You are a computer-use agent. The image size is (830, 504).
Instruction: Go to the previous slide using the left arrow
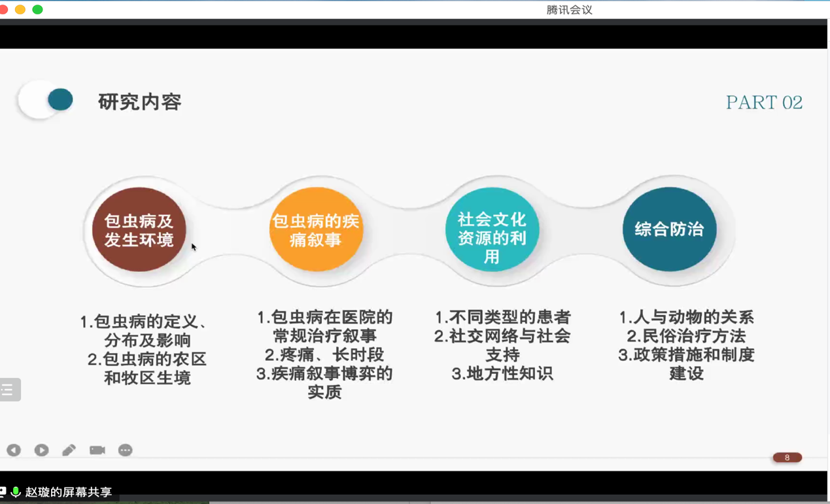click(x=14, y=450)
